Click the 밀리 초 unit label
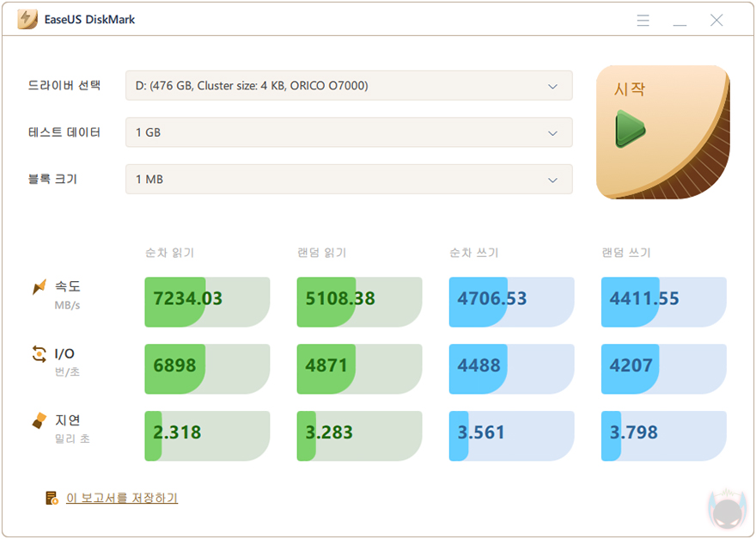The image size is (756, 539). [72, 438]
